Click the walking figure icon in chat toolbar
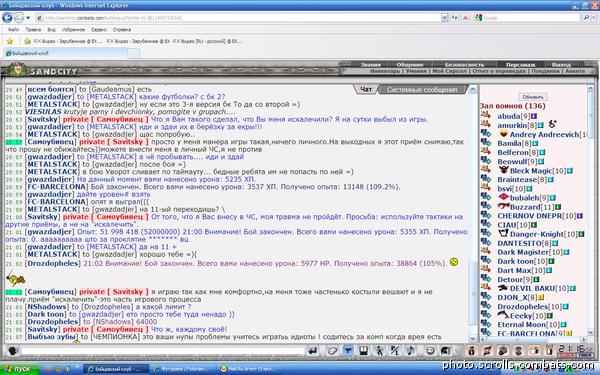 point(379,350)
